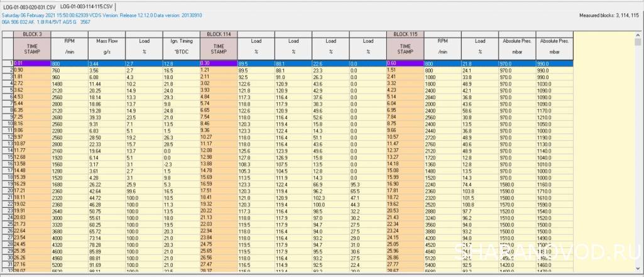Image resolution: width=644 pixels, height=277 pixels.
Task: Select row 20 via its row number
Action: click(8, 190)
